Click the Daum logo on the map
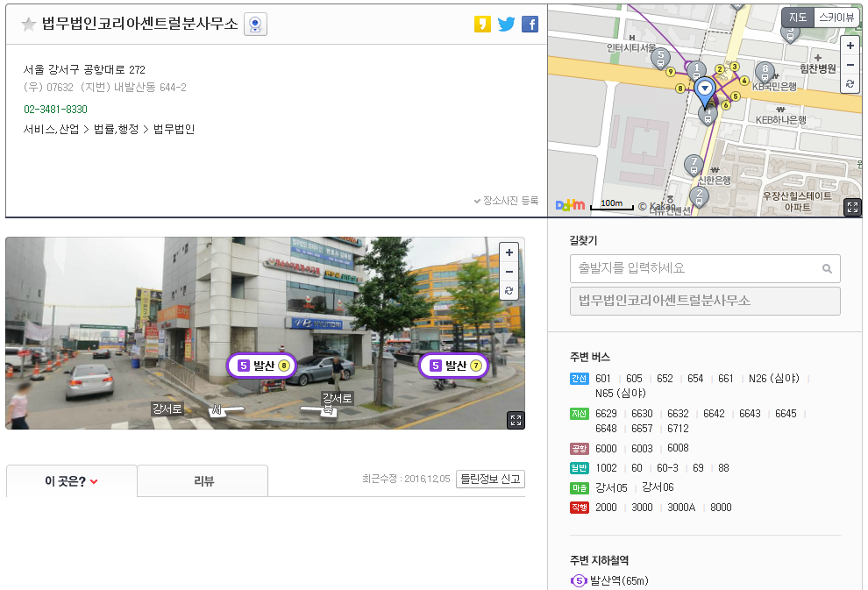 (x=570, y=205)
